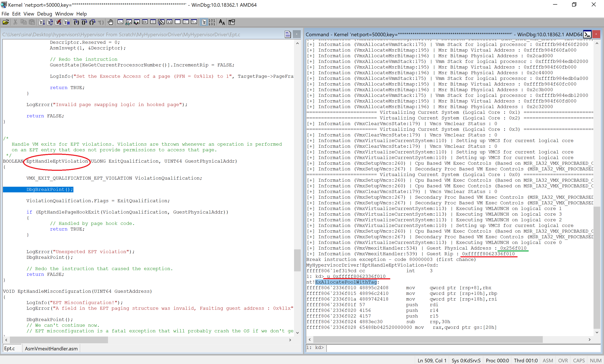Open the Window menu

(x=64, y=14)
